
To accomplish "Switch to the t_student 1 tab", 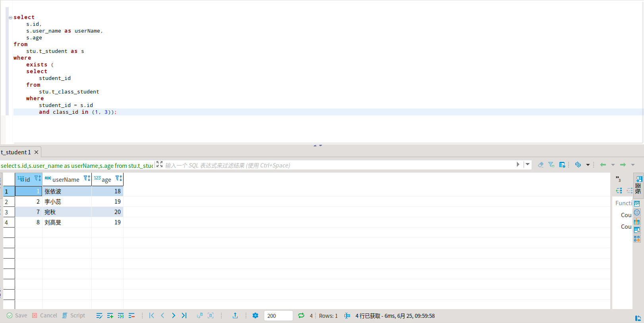I will tap(15, 152).
